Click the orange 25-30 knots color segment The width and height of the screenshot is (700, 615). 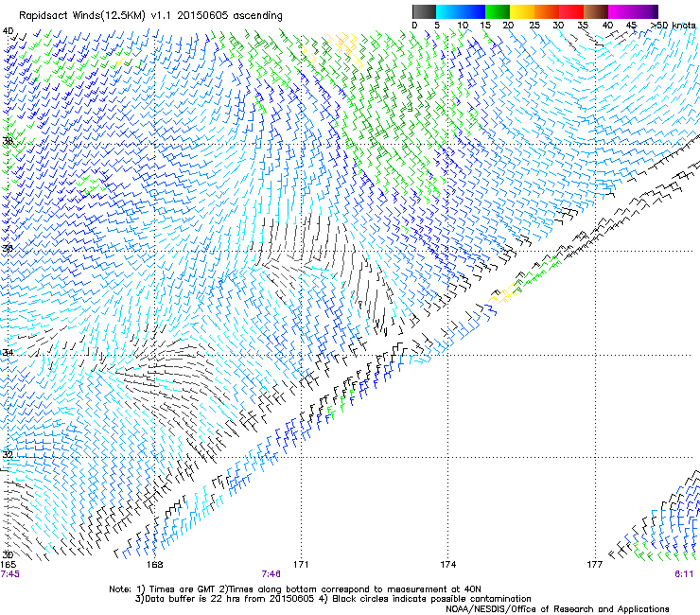[x=547, y=11]
